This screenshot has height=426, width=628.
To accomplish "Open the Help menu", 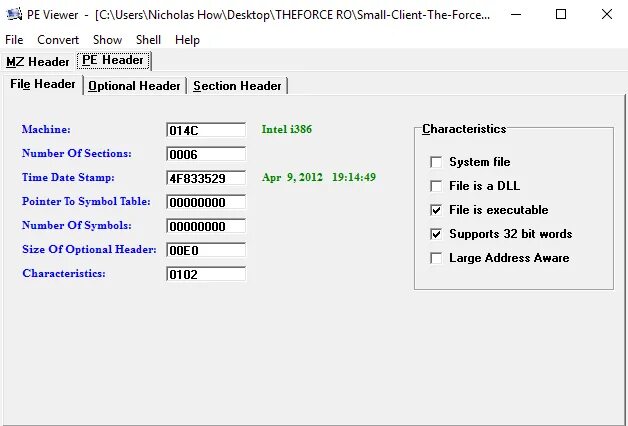I will (x=187, y=40).
